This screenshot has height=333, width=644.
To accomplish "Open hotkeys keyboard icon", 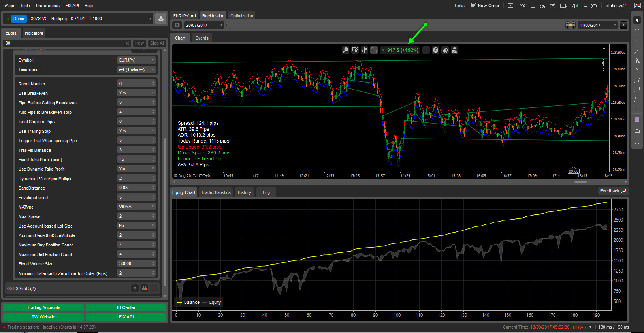I will coord(553,6).
